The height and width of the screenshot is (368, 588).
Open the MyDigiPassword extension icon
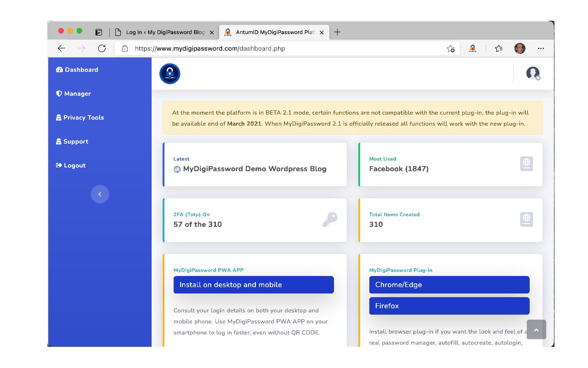pyautogui.click(x=473, y=48)
